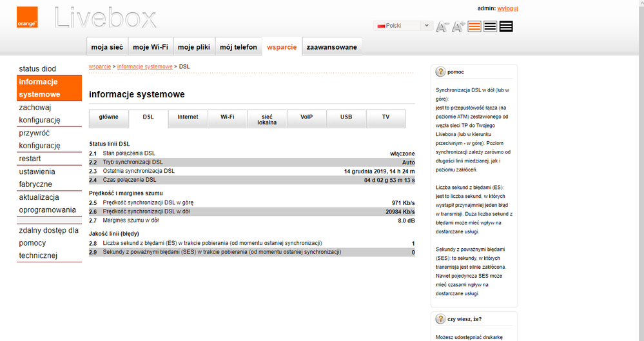Follow the 'wsparcie' breadcrumb link

(99, 66)
